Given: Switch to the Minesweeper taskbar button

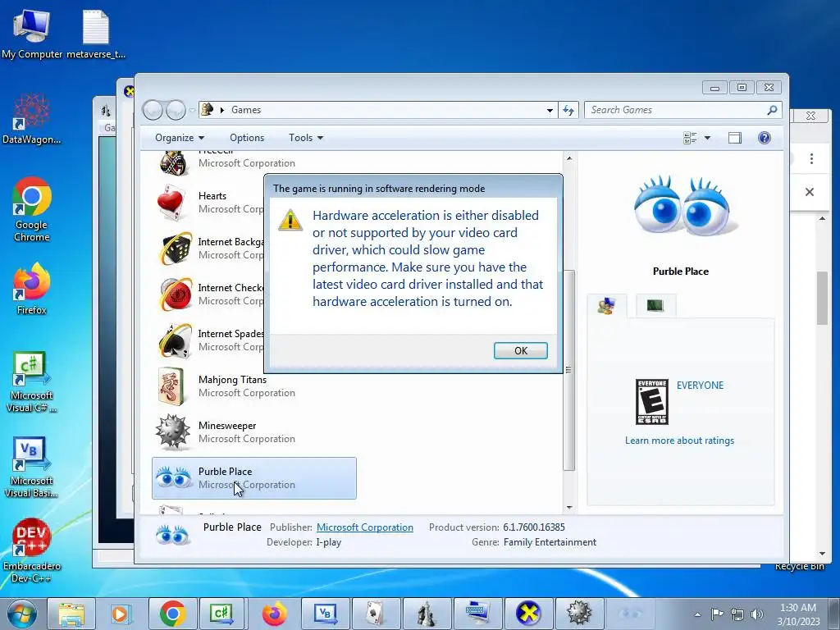Looking at the screenshot, I should point(579,614).
